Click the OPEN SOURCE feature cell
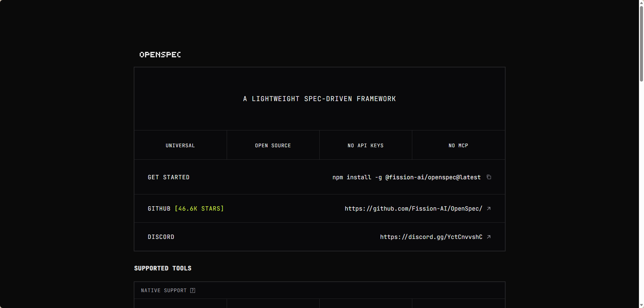The width and height of the screenshot is (644, 308). pyautogui.click(x=273, y=145)
